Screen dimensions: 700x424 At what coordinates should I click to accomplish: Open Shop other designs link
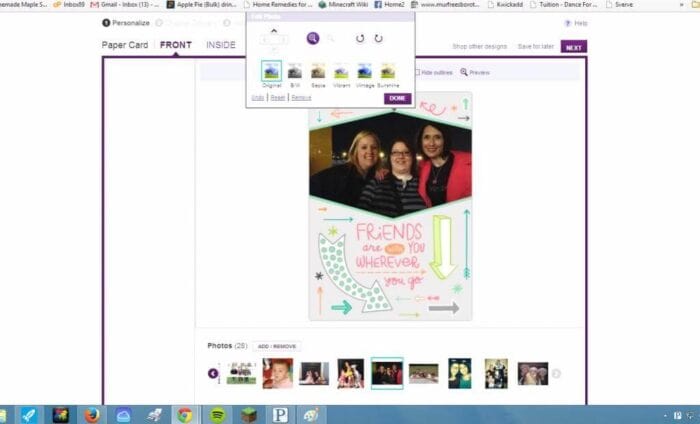click(x=479, y=46)
